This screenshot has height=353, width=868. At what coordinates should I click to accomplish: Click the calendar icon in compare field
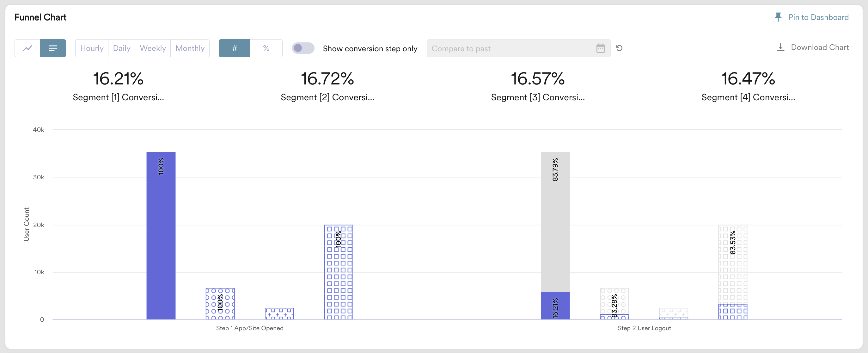coord(600,48)
